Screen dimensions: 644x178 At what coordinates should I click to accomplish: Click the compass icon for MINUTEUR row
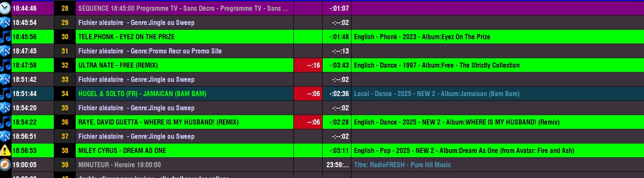[5, 165]
